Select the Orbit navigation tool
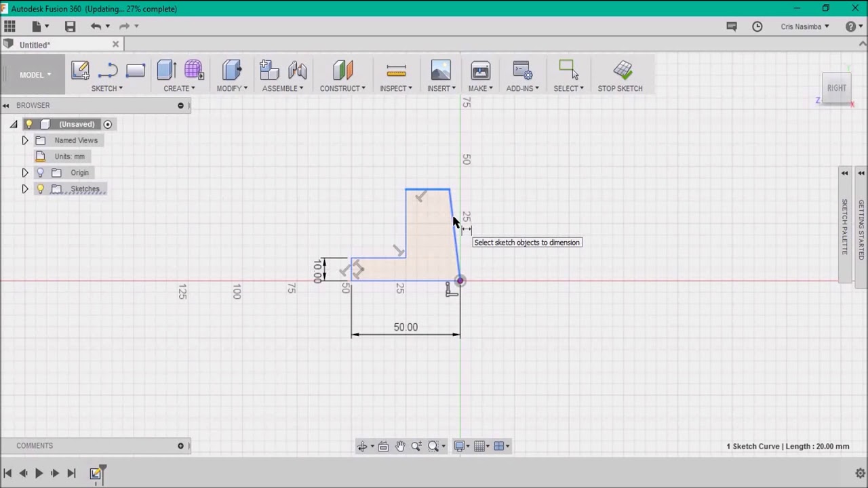The height and width of the screenshot is (488, 868). coord(363,446)
